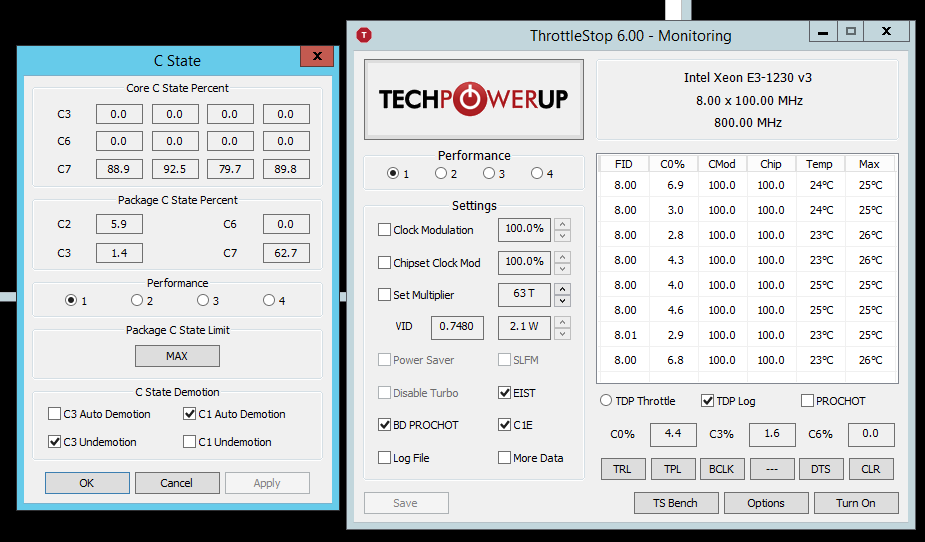
Task: Click the C0% table cell showing 6.9
Action: coord(675,185)
